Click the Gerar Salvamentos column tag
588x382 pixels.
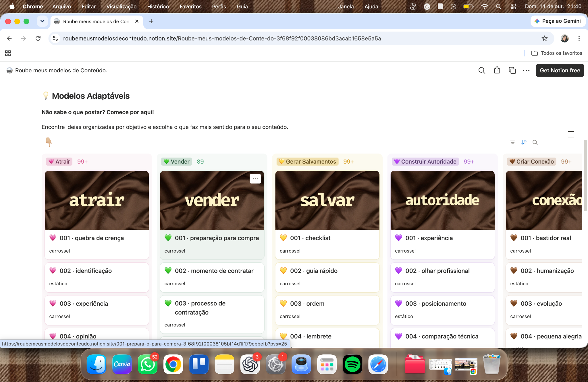click(307, 162)
